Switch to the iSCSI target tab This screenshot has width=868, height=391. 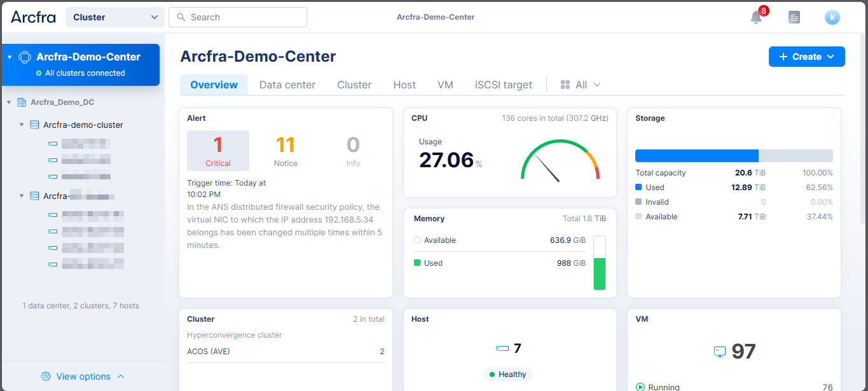[x=503, y=85]
